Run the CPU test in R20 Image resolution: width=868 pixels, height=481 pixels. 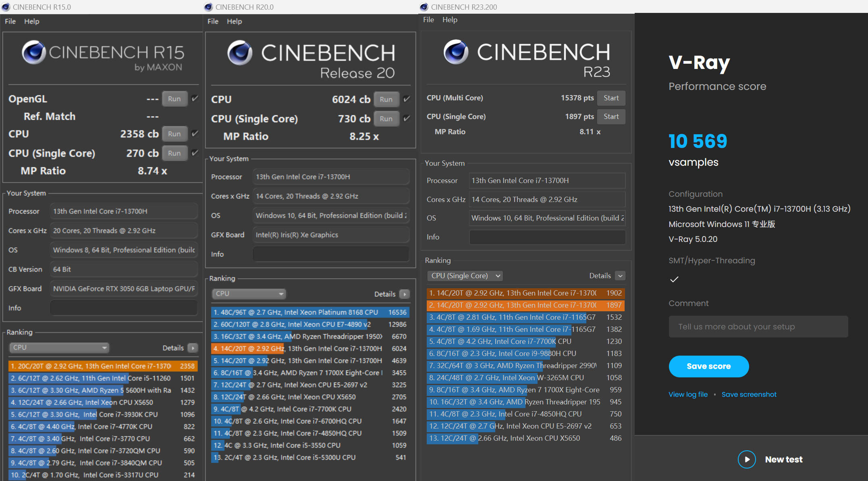386,99
